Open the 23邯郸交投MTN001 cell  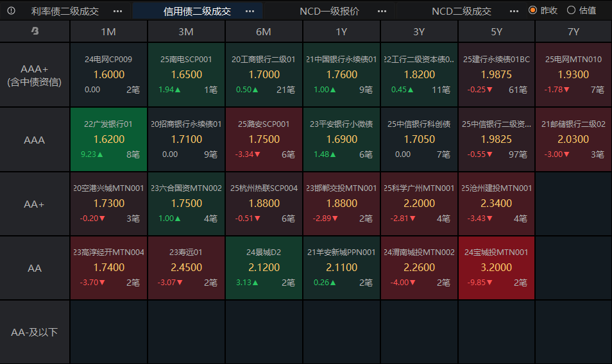point(341,204)
